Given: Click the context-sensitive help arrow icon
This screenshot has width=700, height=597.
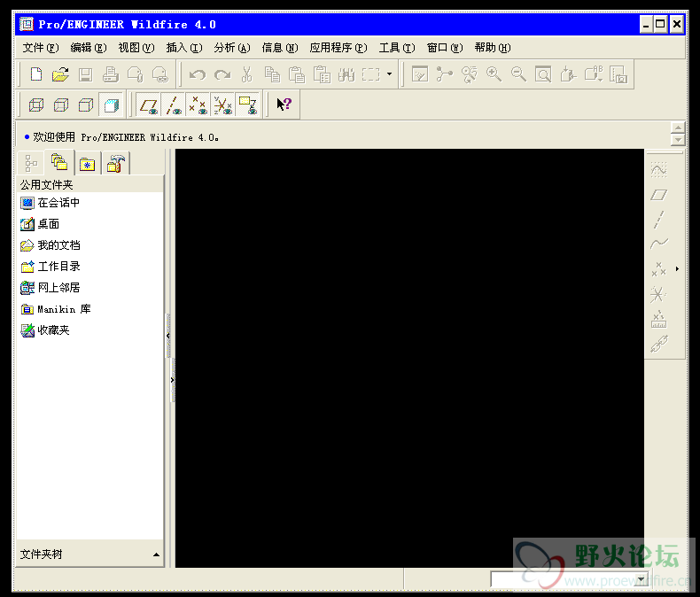Looking at the screenshot, I should [x=284, y=105].
